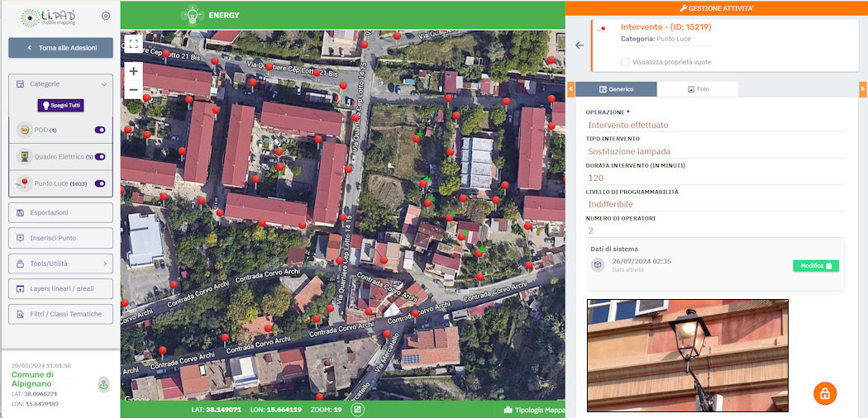Select the Generico tab
The image size is (868, 418).
coord(616,89)
